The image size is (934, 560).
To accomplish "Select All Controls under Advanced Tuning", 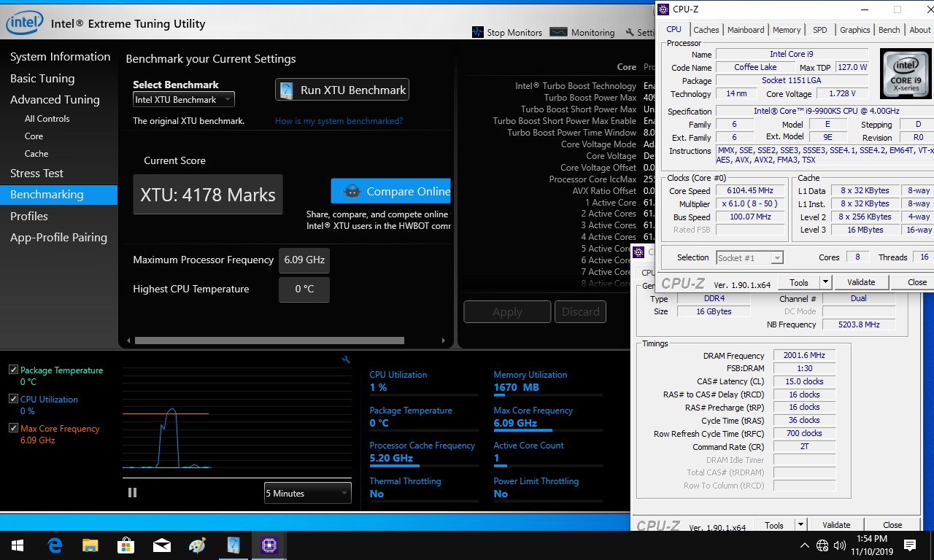I will (47, 119).
